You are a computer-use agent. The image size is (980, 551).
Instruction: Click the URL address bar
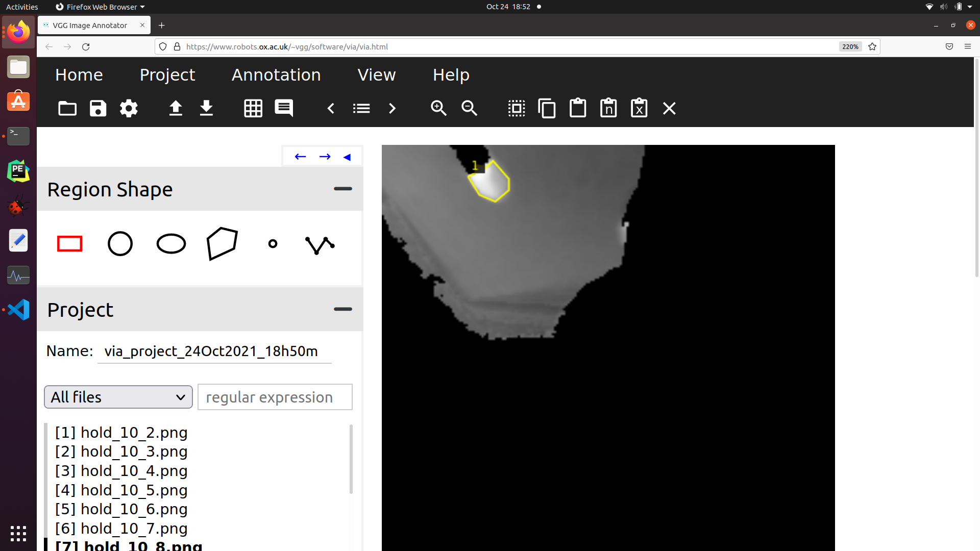(x=510, y=46)
